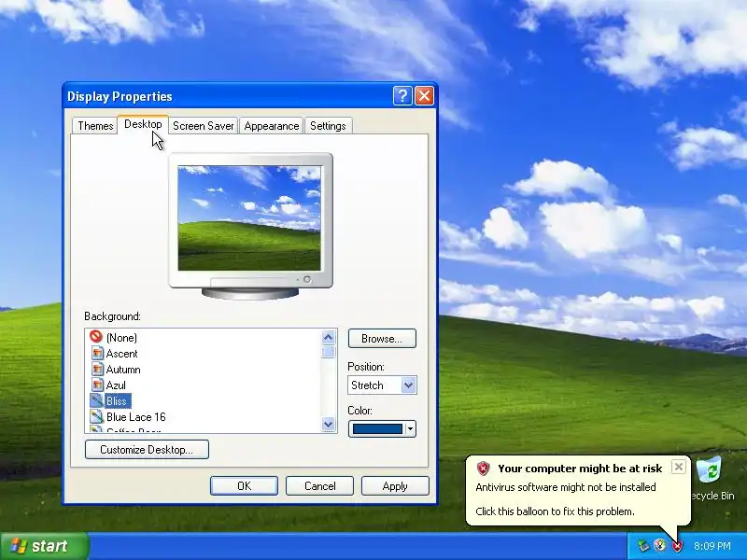Click the monitor wallpaper preview
This screenshot has height=560, width=747.
click(249, 218)
